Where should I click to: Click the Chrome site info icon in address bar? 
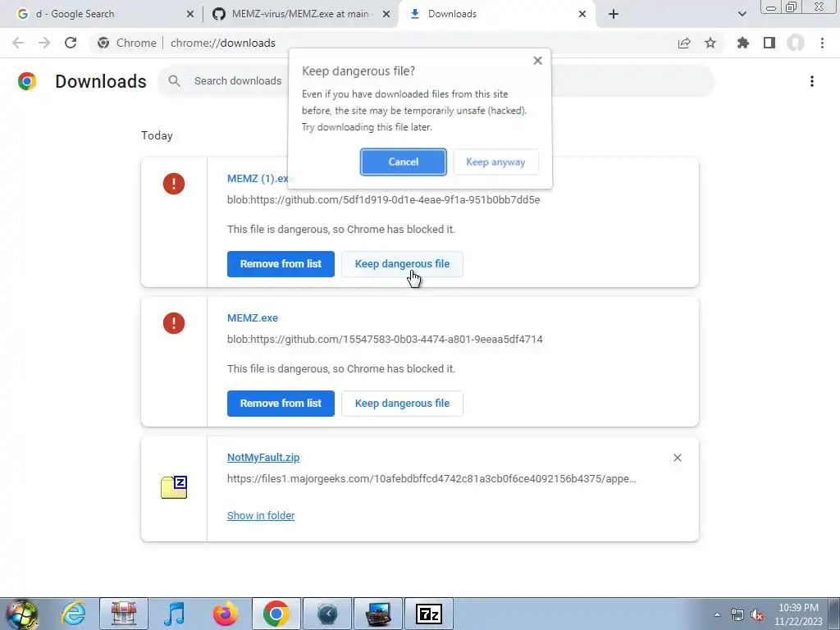[103, 43]
